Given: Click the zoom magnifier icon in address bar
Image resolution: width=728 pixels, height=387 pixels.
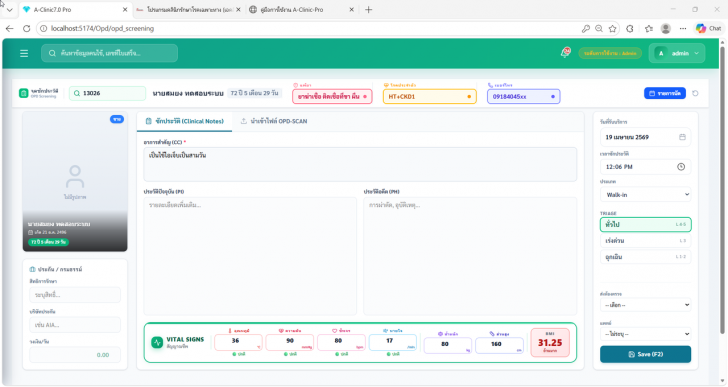Looking at the screenshot, I should pyautogui.click(x=599, y=28).
